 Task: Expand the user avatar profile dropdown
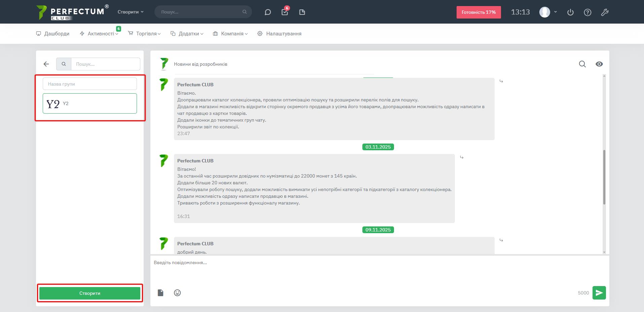coord(548,12)
